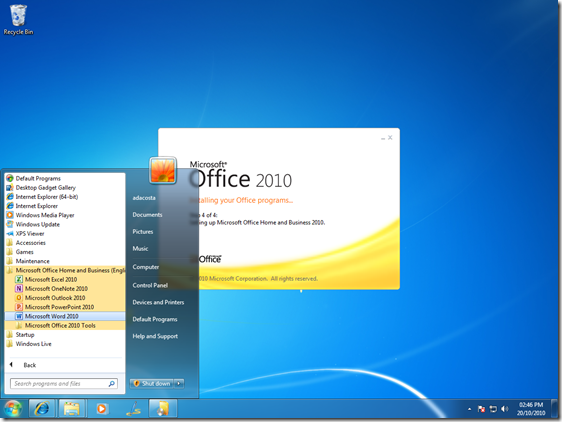
Task: Click the Search programs and files box
Action: pos(64,384)
